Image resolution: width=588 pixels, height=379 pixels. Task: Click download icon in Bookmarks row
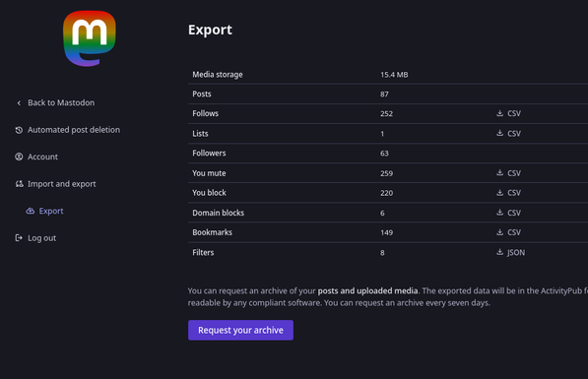pos(500,232)
